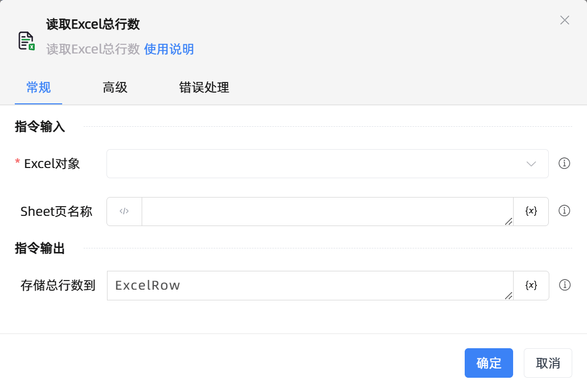Click the 取消 button to cancel

[x=548, y=362]
